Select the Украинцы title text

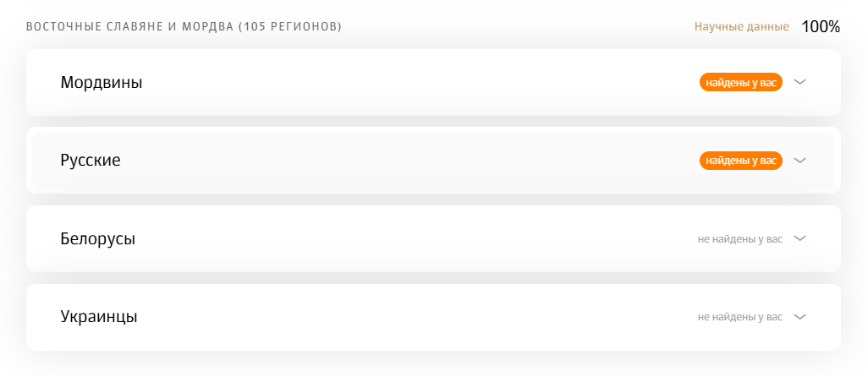point(99,317)
